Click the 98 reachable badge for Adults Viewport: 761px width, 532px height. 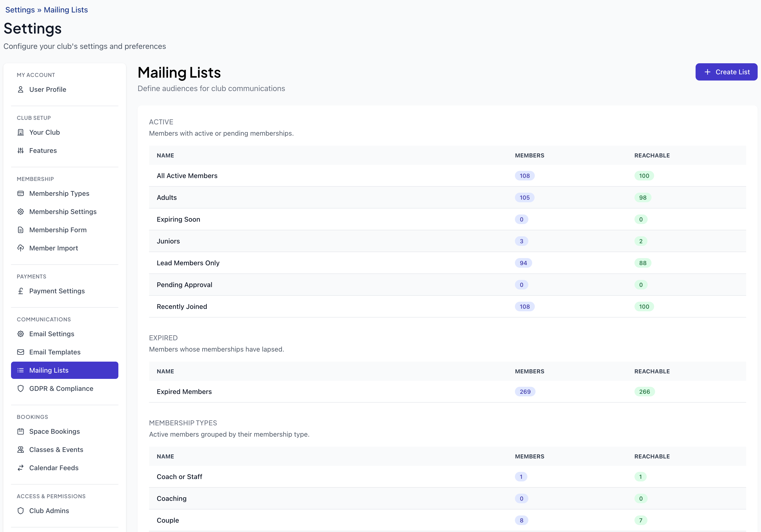643,197
